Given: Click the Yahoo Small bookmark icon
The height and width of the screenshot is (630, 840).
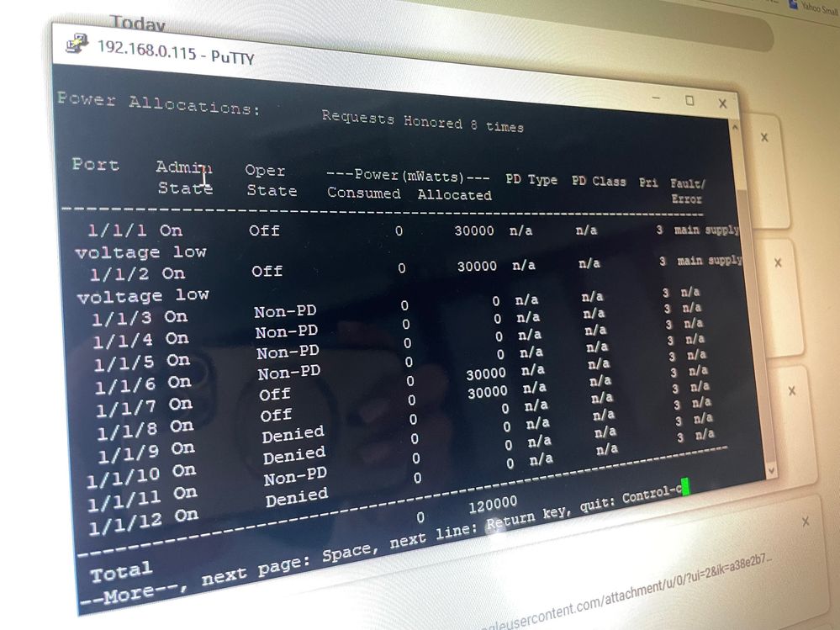Looking at the screenshot, I should [x=793, y=4].
